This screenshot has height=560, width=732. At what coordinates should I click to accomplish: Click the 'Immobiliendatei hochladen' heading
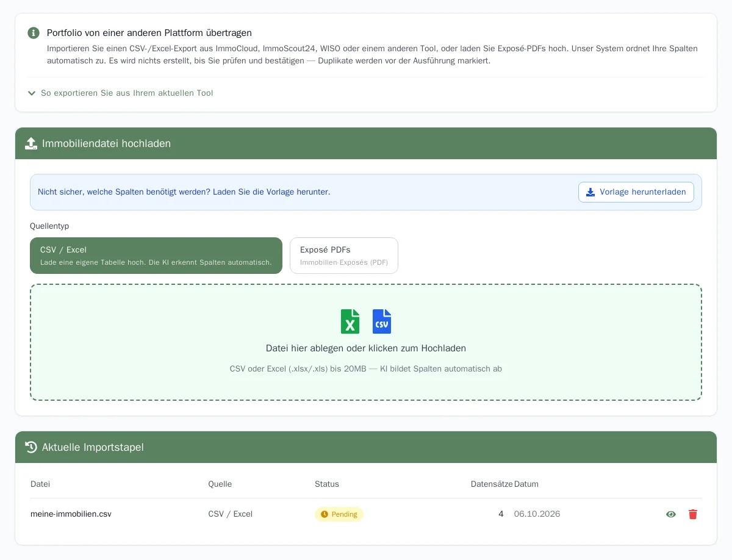(x=106, y=143)
